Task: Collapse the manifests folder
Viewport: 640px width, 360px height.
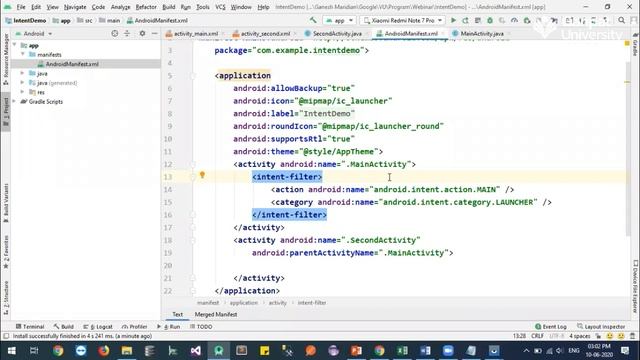Action: click(x=23, y=54)
